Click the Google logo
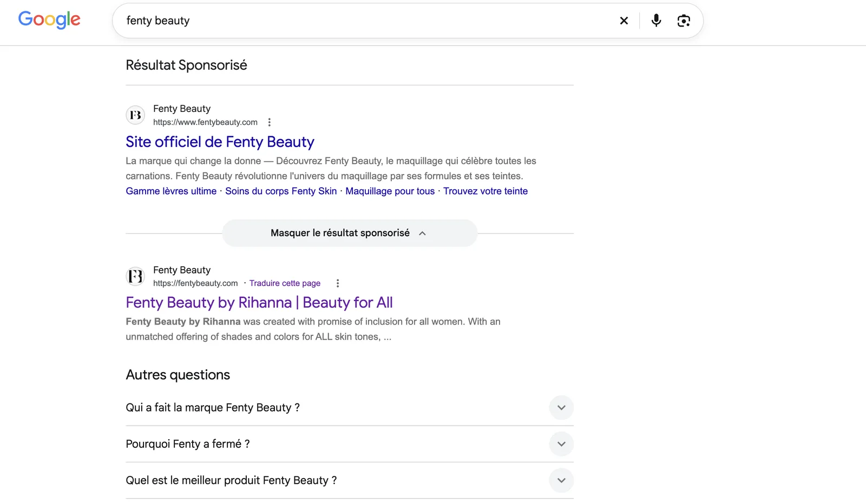The image size is (866, 504). pos(49,20)
